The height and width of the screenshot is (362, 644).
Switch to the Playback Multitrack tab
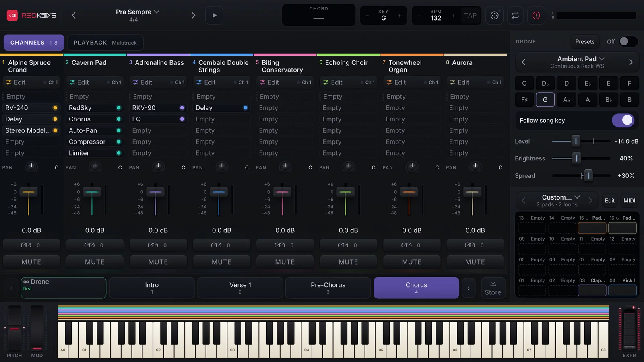[x=105, y=43]
